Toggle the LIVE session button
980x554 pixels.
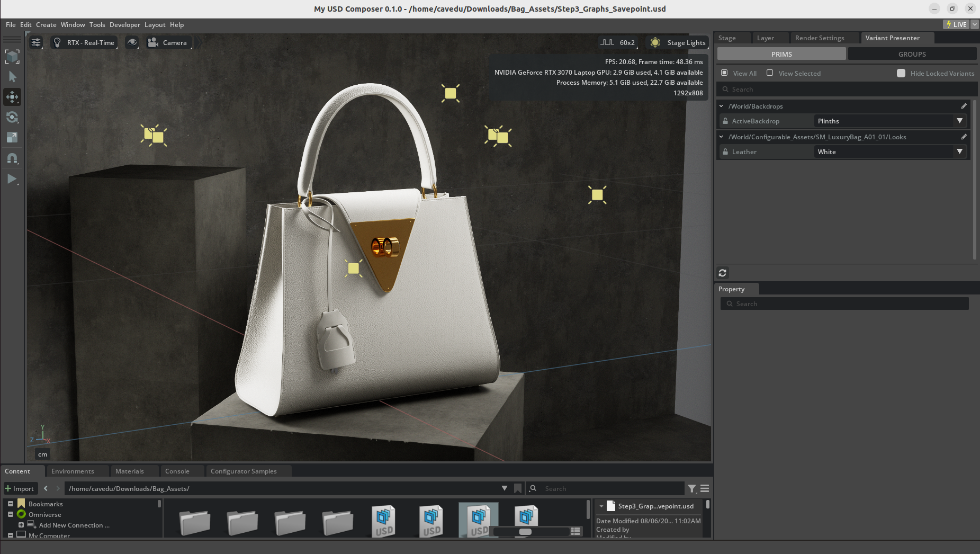956,24
